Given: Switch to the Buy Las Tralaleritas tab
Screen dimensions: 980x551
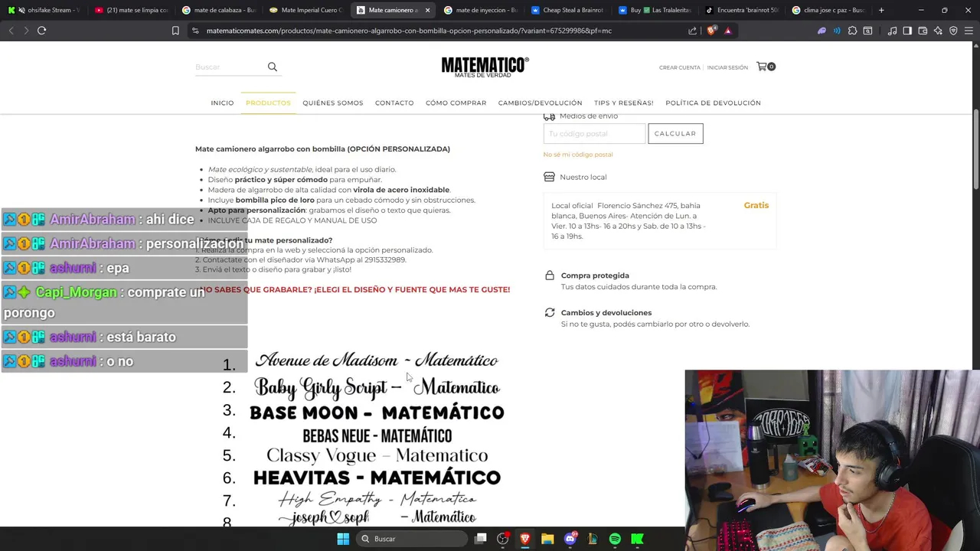Looking at the screenshot, I should tap(655, 10).
